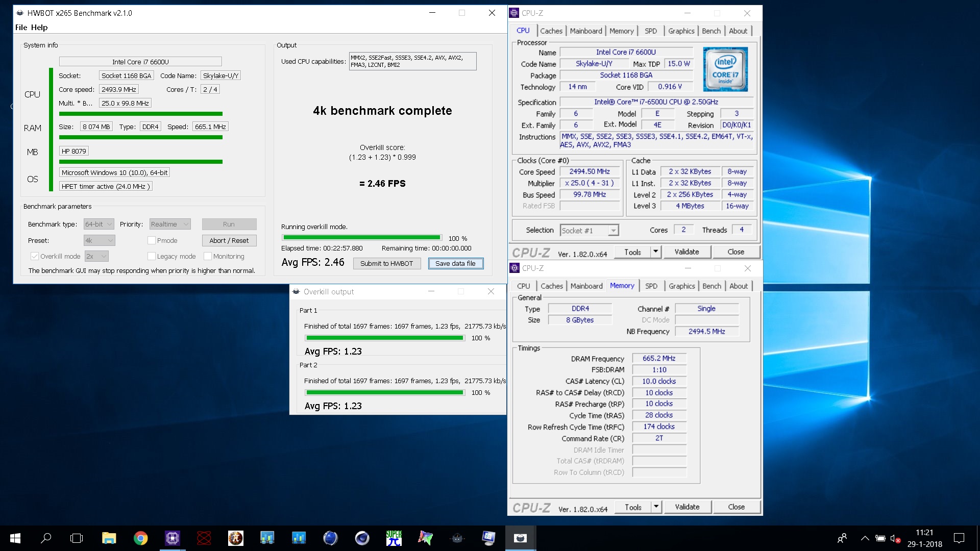Switch to Mainboard tab in top CPU-Z
This screenshot has height=551, width=980.
tap(586, 31)
